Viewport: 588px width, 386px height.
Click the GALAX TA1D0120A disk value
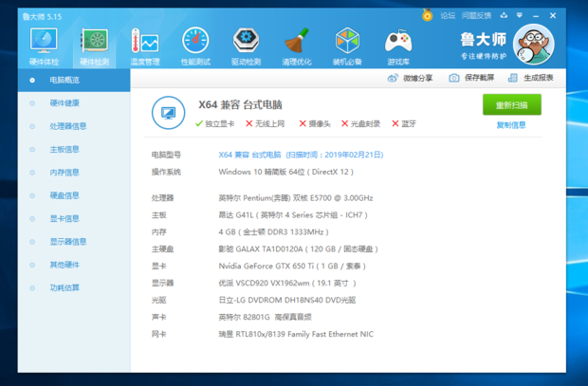pos(298,249)
